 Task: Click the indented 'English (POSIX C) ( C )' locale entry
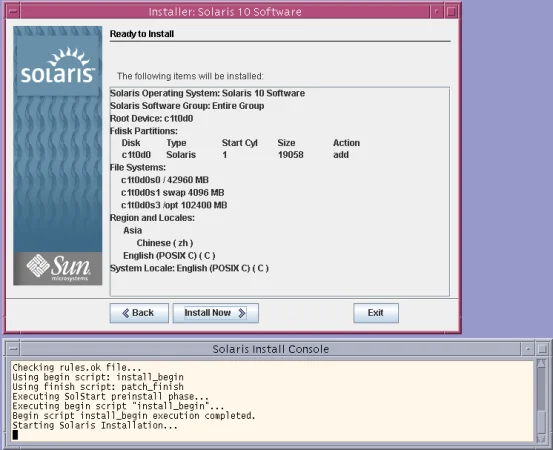pos(169,255)
